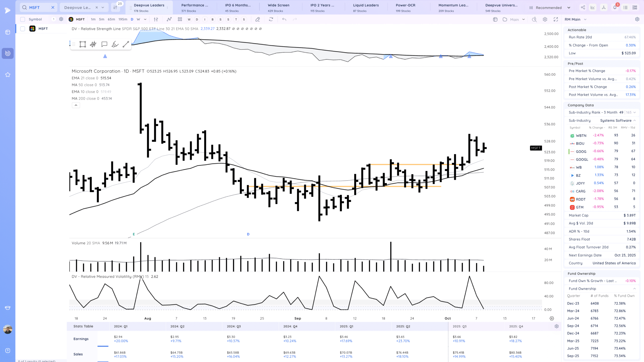Switch to the Liquid Leaders tab

pos(366,8)
